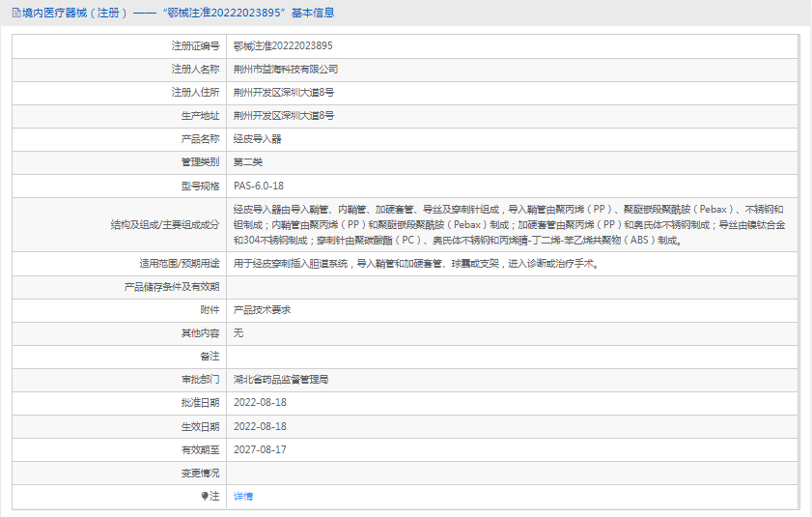The height and width of the screenshot is (517, 812).
Task: Click the 产品技术要求 attachment value
Action: coord(262,309)
